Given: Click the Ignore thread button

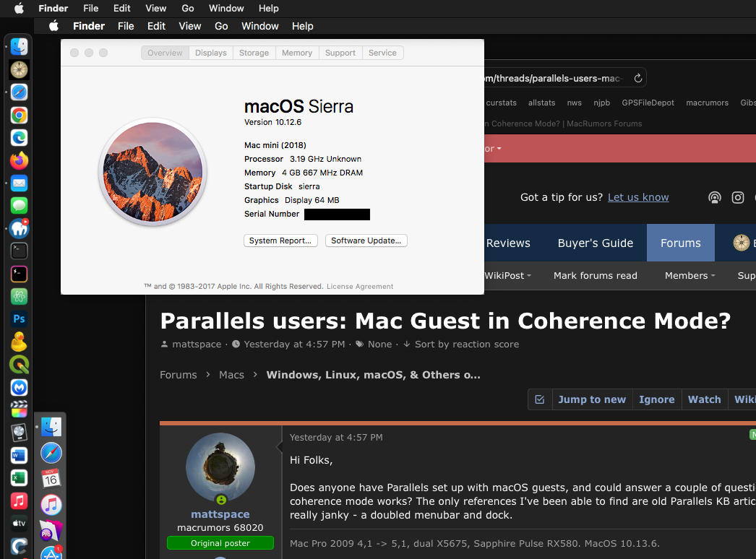Looking at the screenshot, I should pyautogui.click(x=657, y=399).
